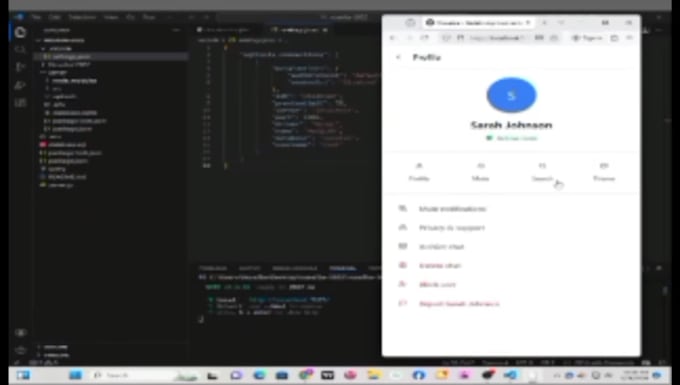The image size is (680, 385).
Task: Click the Active now status text
Action: (516, 138)
